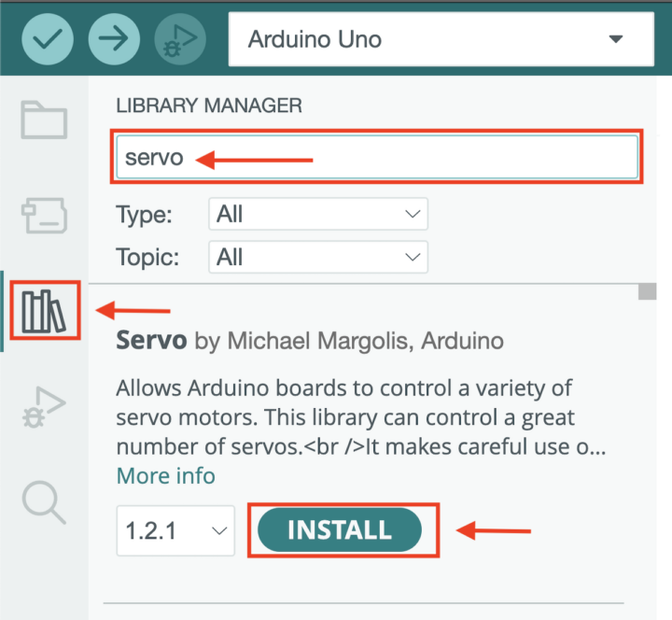Open the Sketchbook folder icon in sidebar

(x=44, y=120)
